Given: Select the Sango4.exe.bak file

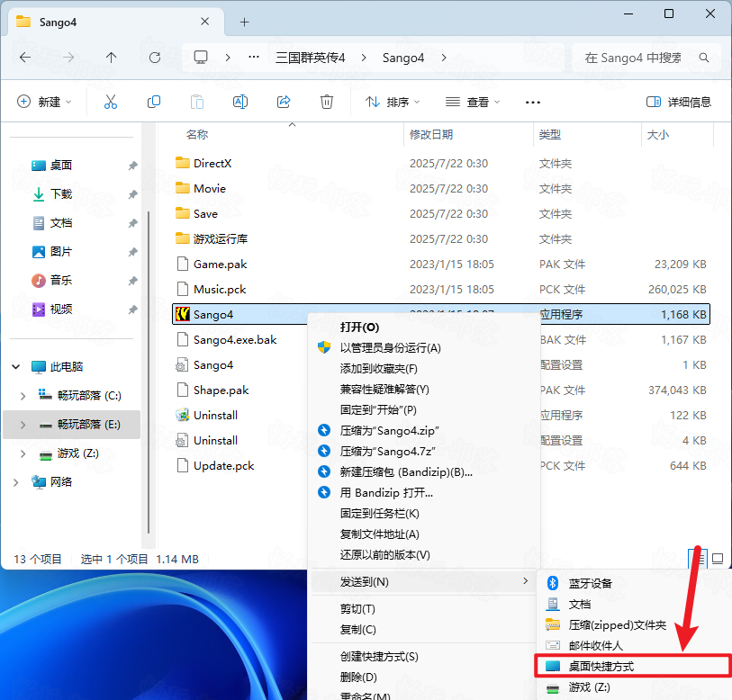Looking at the screenshot, I should [x=235, y=340].
